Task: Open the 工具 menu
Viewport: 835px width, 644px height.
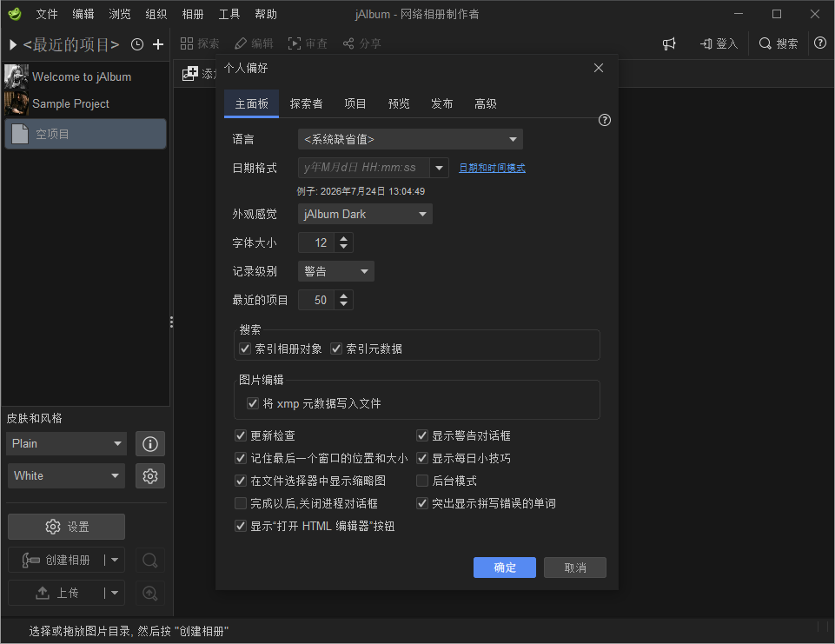Action: pos(229,15)
